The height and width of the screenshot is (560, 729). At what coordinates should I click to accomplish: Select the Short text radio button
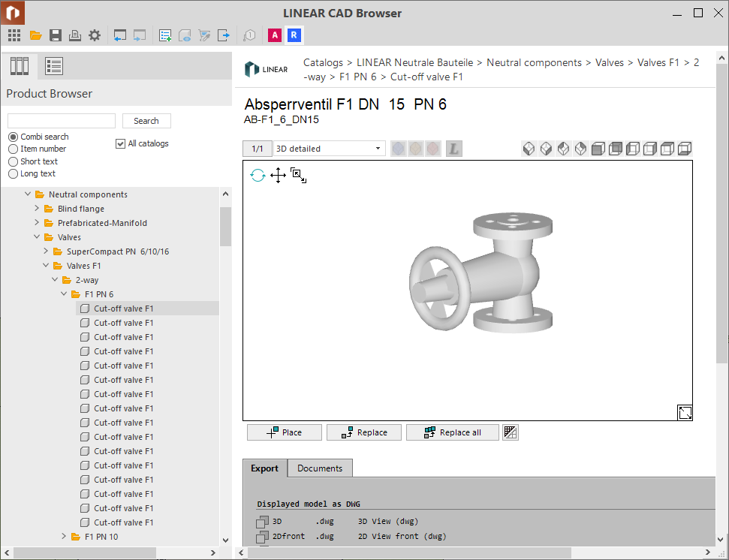[13, 161]
